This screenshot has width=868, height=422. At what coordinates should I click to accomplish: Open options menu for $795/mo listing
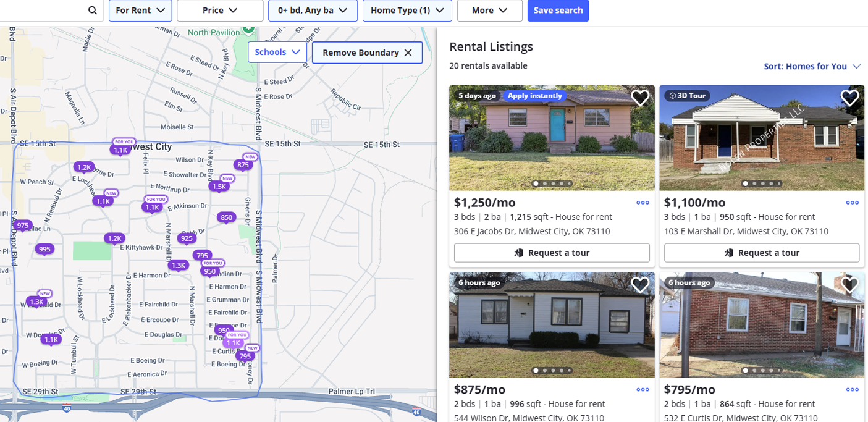[853, 390]
